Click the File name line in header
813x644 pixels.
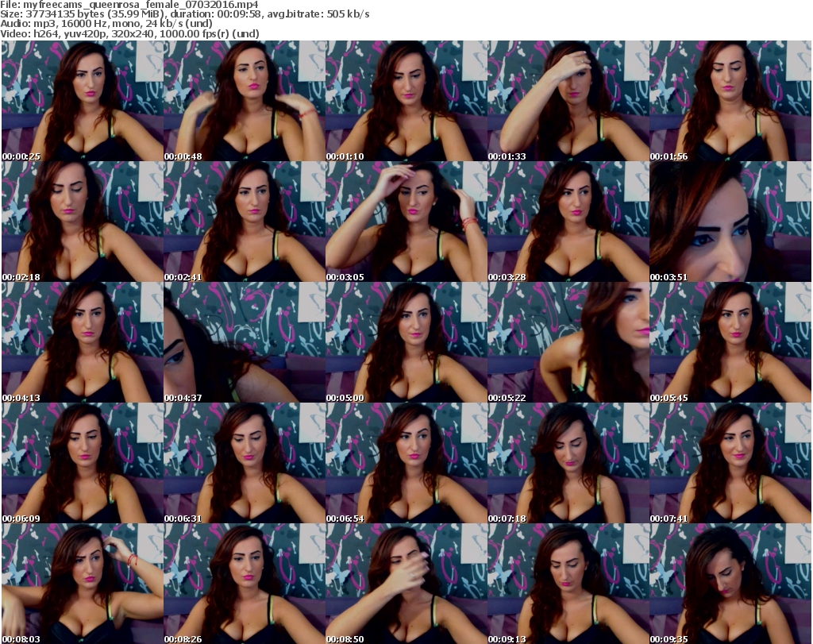129,5
